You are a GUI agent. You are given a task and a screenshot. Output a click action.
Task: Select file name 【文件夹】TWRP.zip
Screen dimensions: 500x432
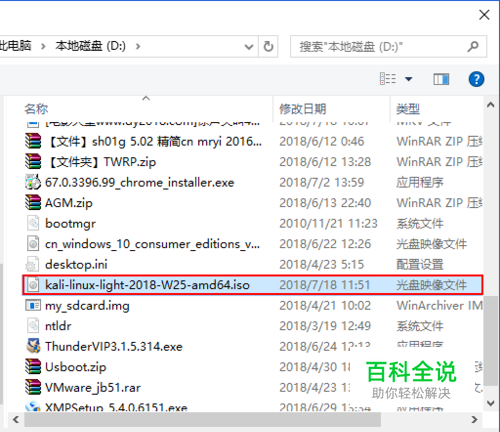[x=101, y=162]
